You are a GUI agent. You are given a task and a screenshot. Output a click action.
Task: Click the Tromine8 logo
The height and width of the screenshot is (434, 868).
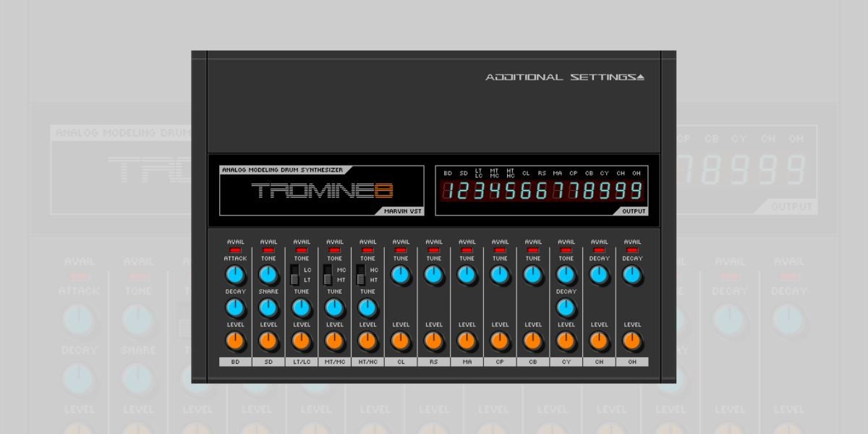322,192
